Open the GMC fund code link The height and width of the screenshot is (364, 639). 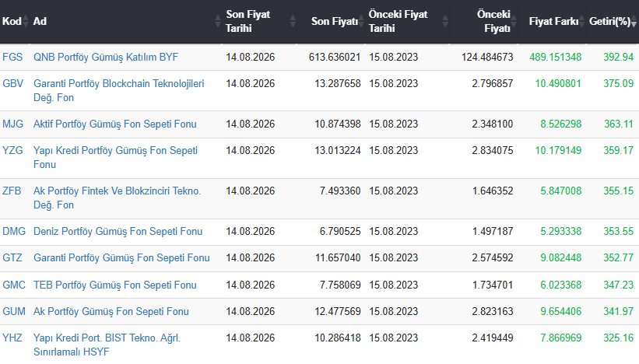pyautogui.click(x=14, y=285)
